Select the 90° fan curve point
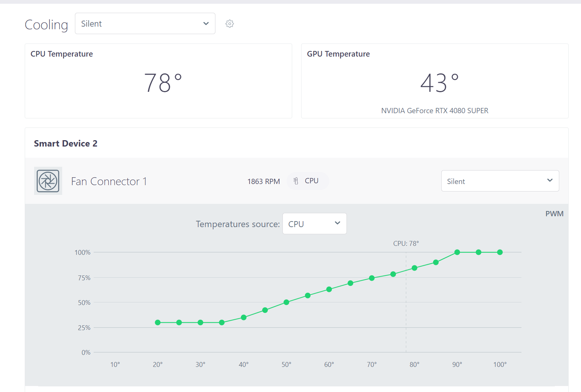Image resolution: width=581 pixels, height=392 pixels. 457,252
